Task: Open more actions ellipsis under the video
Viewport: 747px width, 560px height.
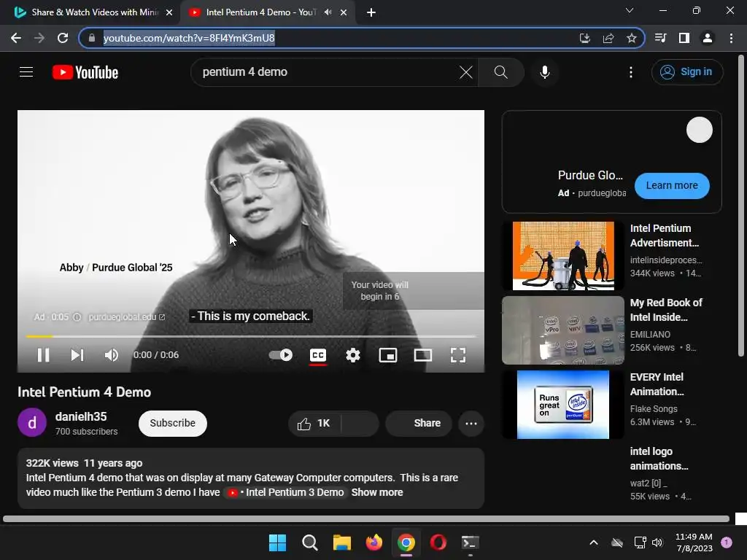Action: (471, 424)
